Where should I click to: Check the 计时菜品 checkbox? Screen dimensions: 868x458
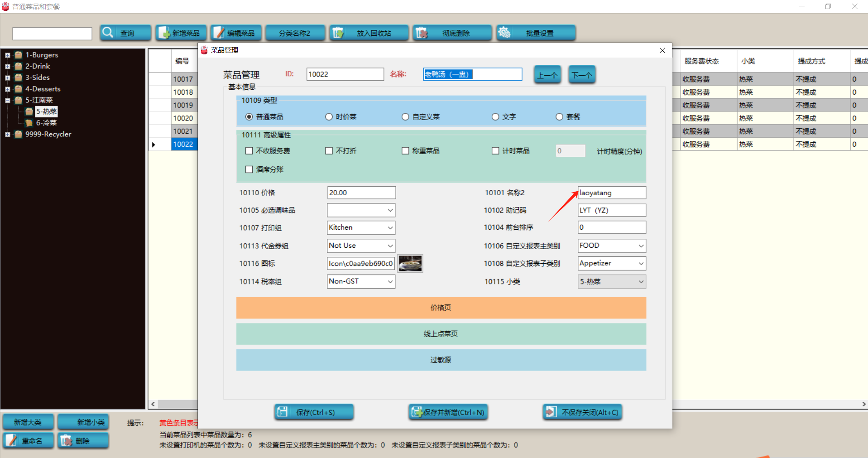point(495,151)
